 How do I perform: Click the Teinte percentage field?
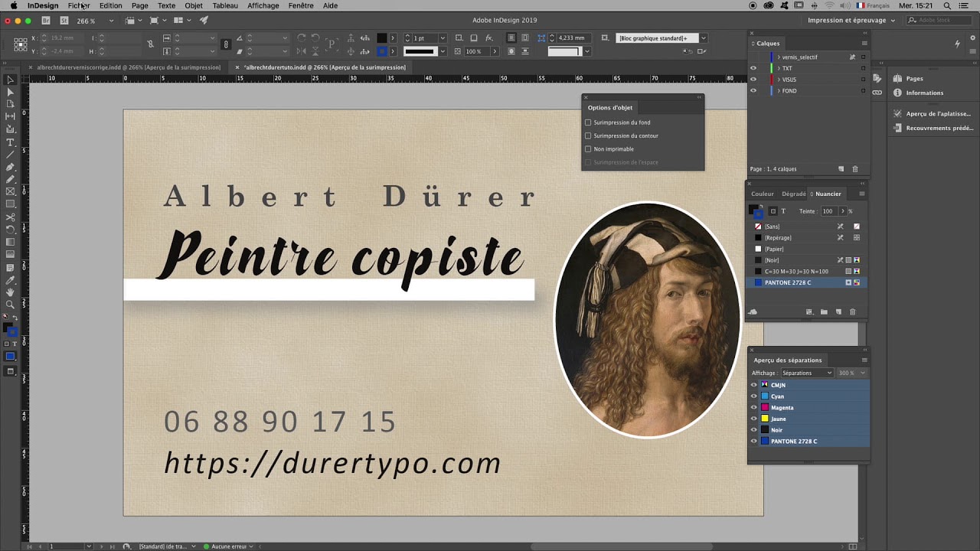pos(829,211)
